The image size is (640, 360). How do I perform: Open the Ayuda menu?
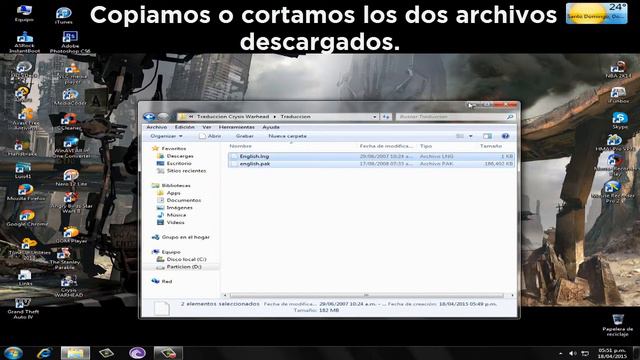click(x=271, y=127)
